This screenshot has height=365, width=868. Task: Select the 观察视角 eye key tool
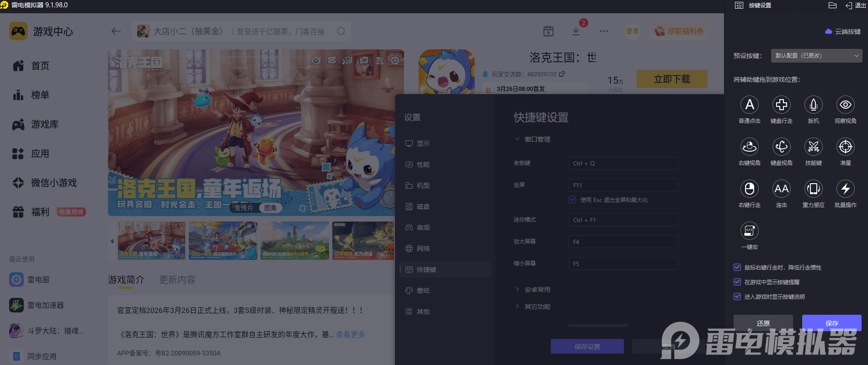(846, 105)
